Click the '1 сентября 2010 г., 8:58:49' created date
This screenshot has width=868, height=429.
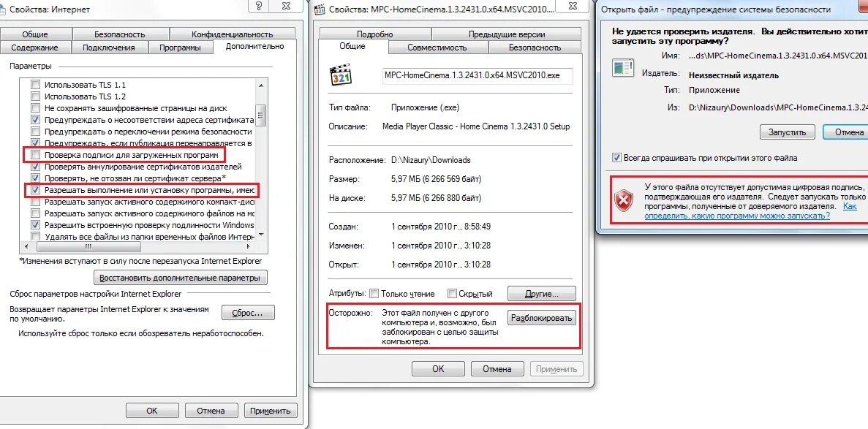[x=441, y=227]
